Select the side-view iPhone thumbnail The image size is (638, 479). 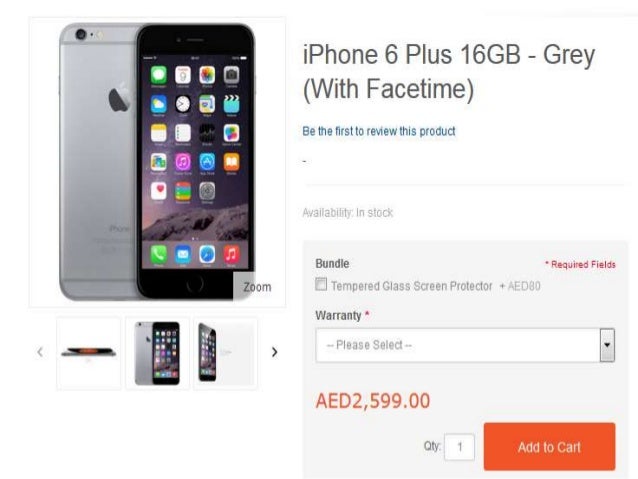click(x=89, y=353)
